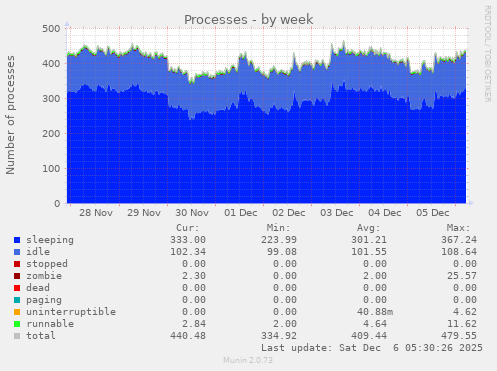Click the sleeping legend color swatch
This screenshot has height=371, width=497.
[17, 240]
